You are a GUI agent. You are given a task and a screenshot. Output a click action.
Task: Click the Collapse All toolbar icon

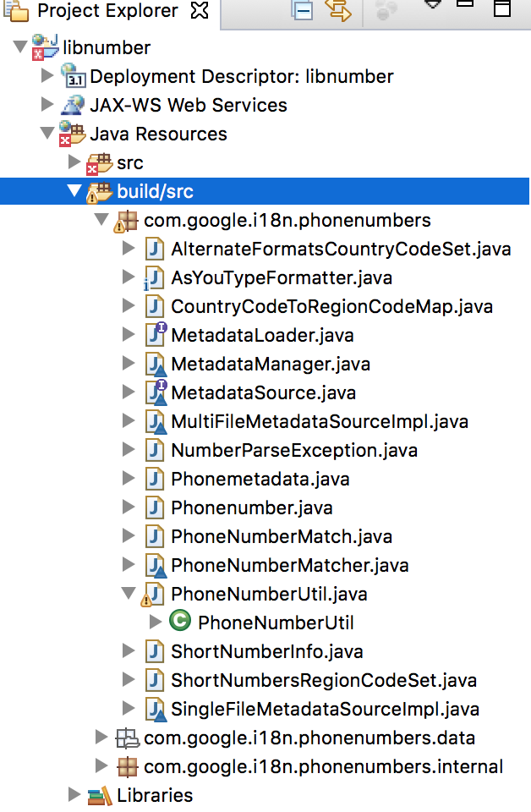click(x=302, y=9)
